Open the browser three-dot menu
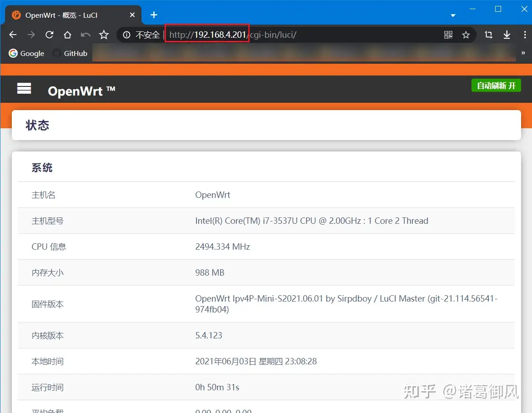 (x=525, y=35)
